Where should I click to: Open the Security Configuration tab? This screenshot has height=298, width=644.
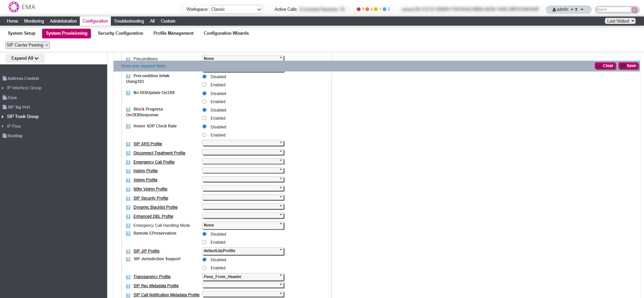click(x=120, y=33)
